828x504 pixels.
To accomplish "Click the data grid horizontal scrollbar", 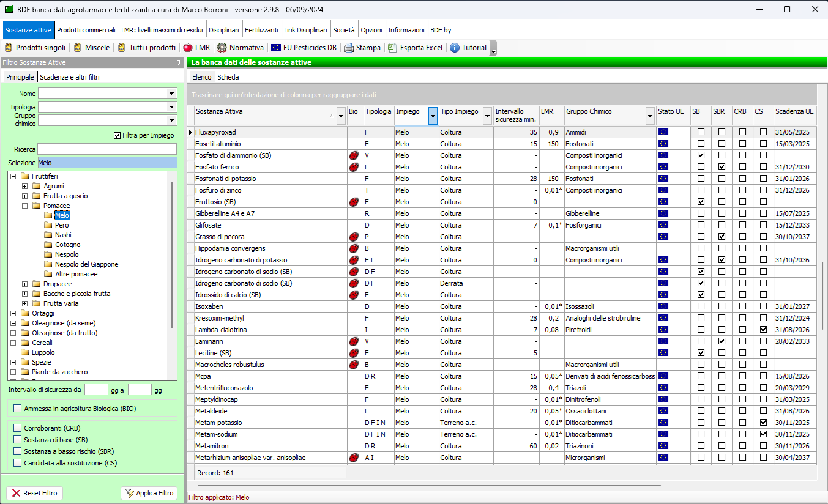I will 428,486.
